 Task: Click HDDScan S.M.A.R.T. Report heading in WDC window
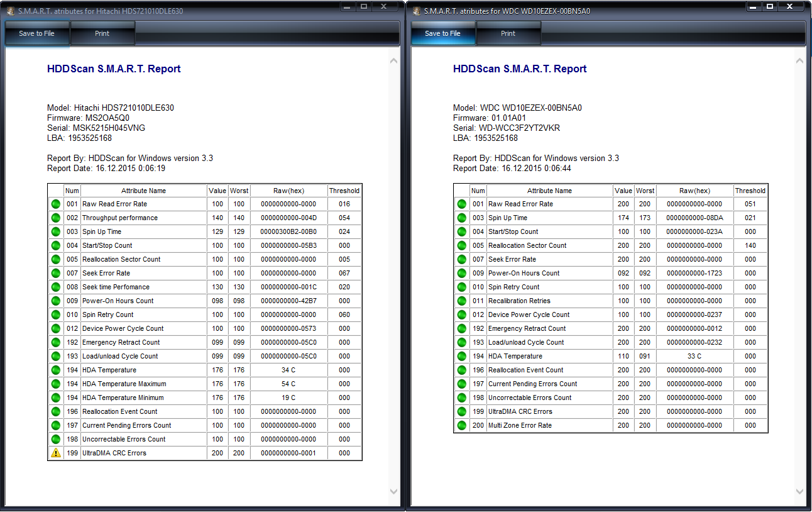click(x=520, y=69)
